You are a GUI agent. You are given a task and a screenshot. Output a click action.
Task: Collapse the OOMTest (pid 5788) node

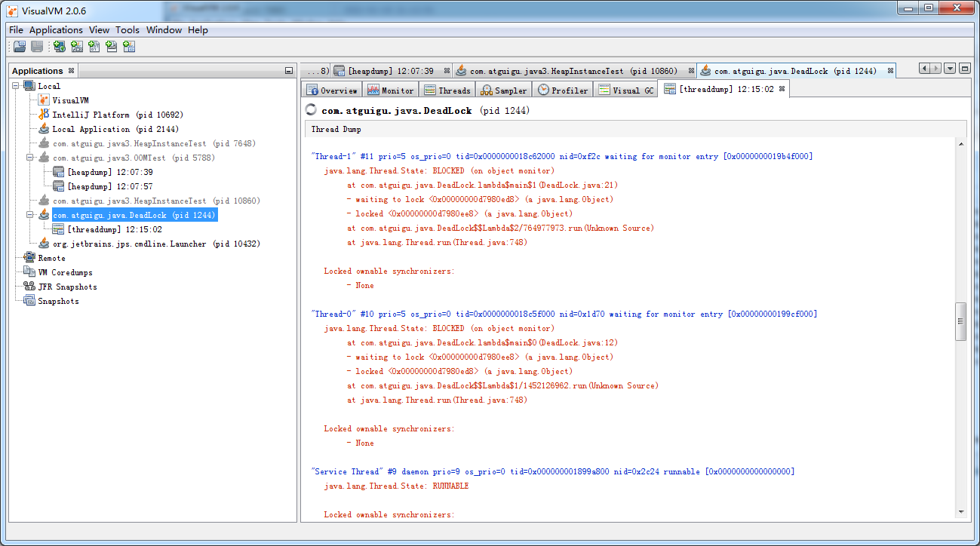click(x=31, y=158)
